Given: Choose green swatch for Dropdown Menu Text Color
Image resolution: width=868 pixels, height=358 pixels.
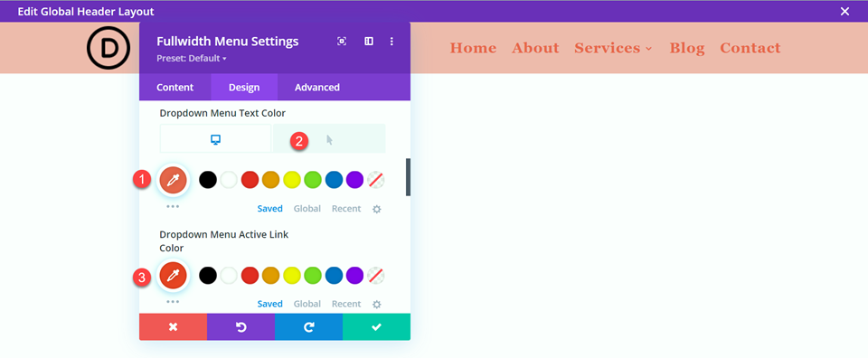Looking at the screenshot, I should tap(313, 180).
